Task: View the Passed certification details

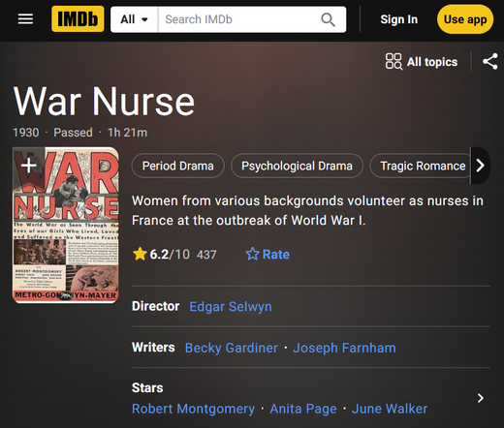Action: click(73, 133)
